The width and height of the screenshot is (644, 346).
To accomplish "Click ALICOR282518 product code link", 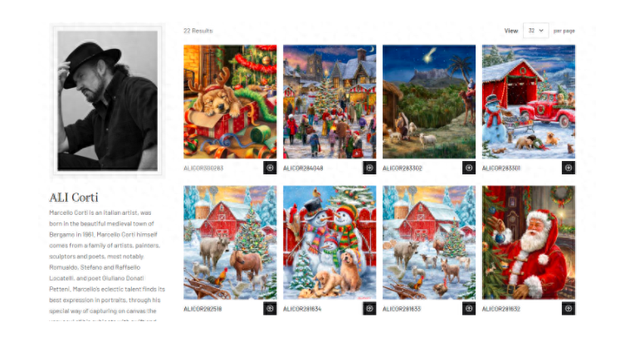I will (x=202, y=309).
